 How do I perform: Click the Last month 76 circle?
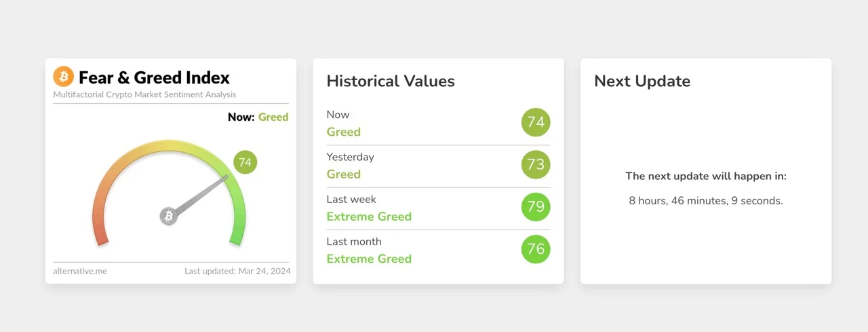[x=536, y=249]
